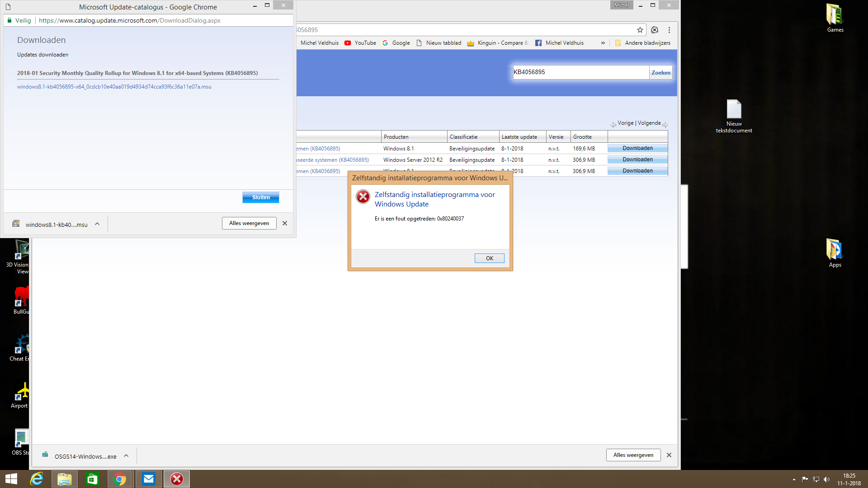868x488 pixels.
Task: Click the windows8.1-kb40...msu download item
Action: coord(56,224)
